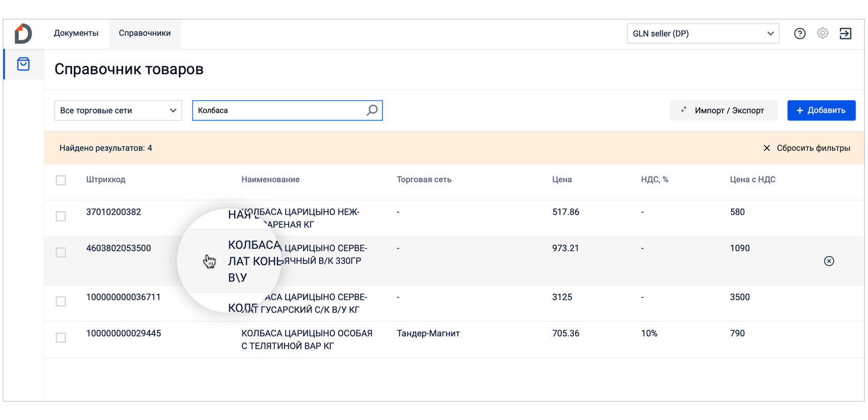This screenshot has width=868, height=420.
Task: Open the Справочники tab
Action: [x=145, y=33]
